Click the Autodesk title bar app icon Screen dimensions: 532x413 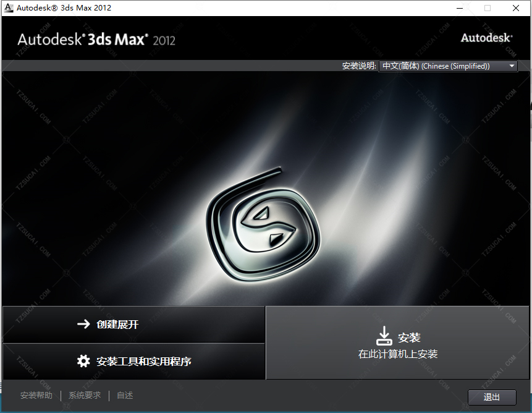9,7
